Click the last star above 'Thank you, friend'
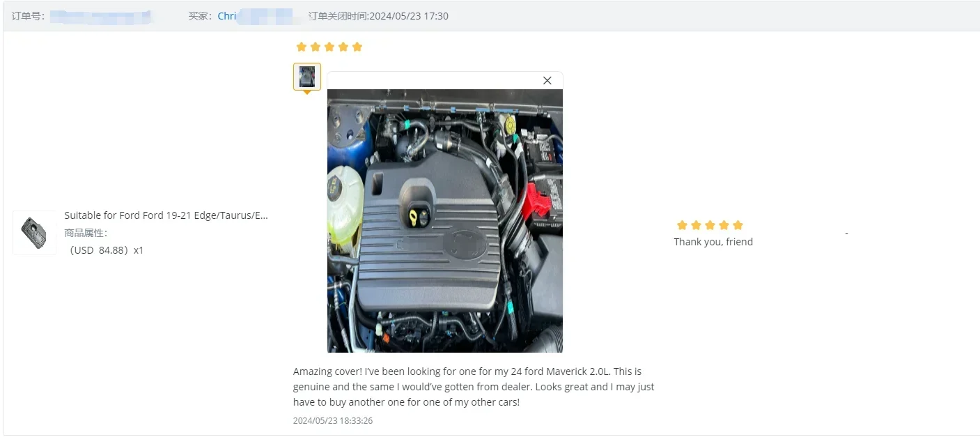 coord(738,225)
